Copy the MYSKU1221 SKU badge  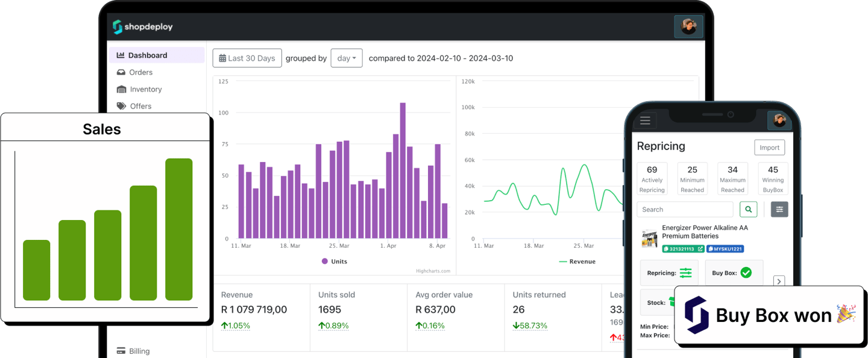(x=725, y=249)
